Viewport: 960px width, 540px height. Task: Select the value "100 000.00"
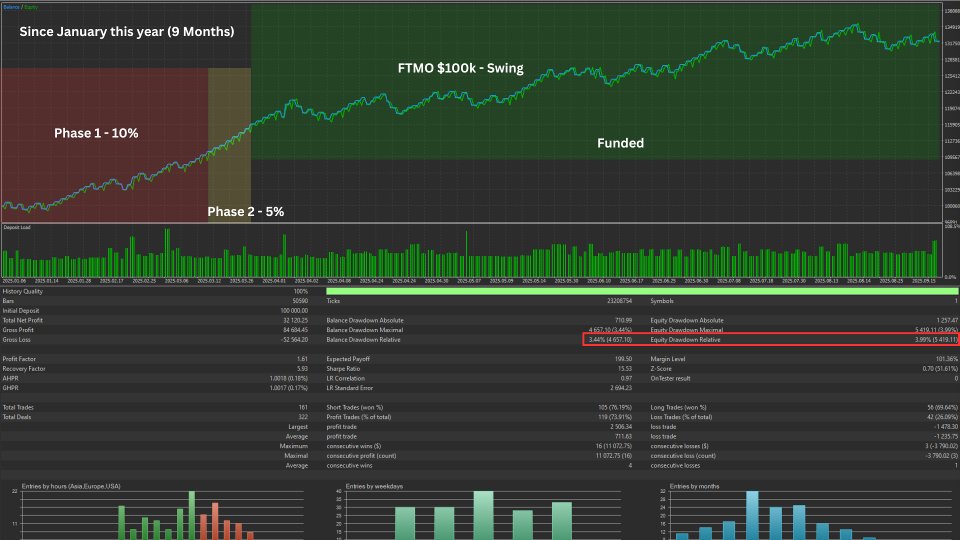294,311
